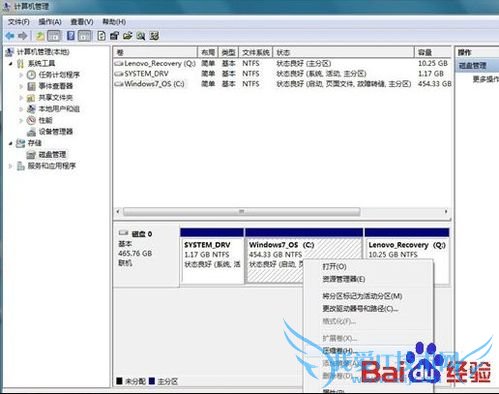Image resolution: width=499 pixels, height=394 pixels.
Task: Select 服务和应用程序 in the tree
Action: 52,166
